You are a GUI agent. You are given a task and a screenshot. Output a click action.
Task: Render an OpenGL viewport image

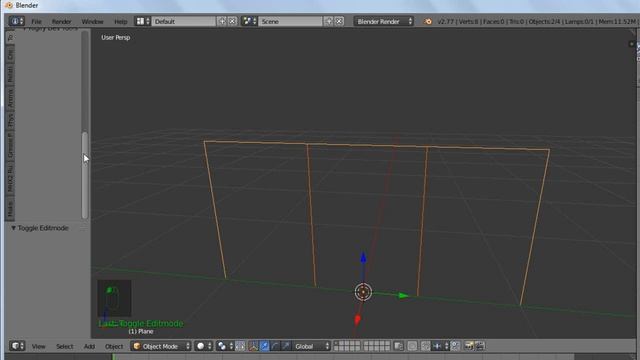tap(469, 346)
